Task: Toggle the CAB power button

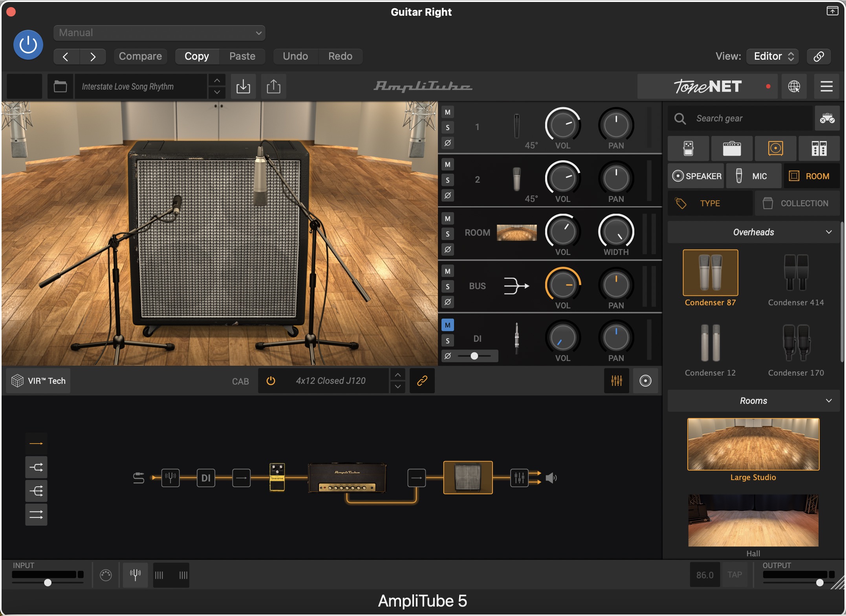Action: 271,381
